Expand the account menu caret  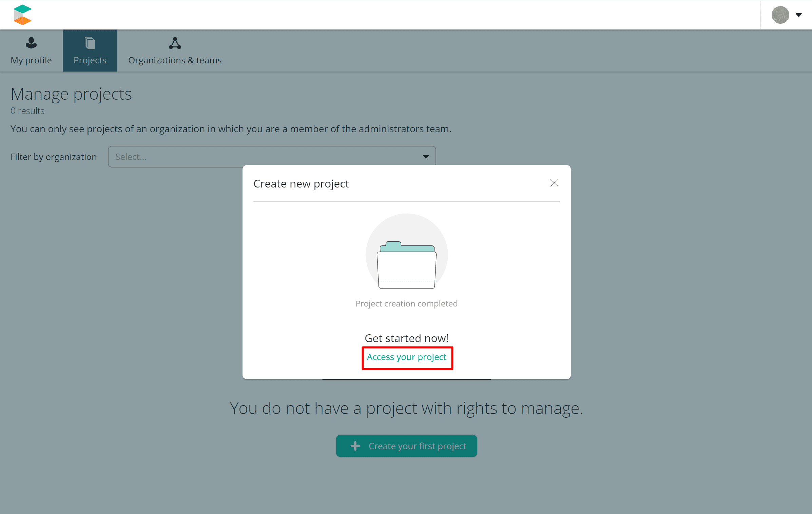799,15
